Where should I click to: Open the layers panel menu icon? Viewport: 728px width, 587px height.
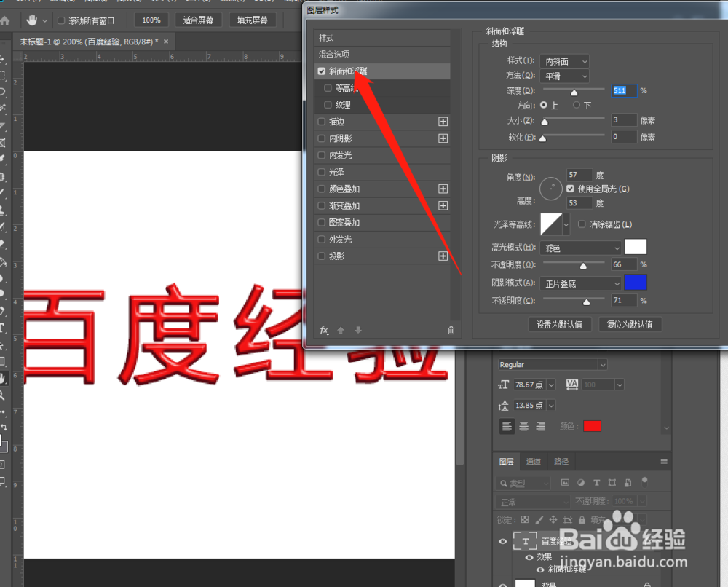pos(664,461)
